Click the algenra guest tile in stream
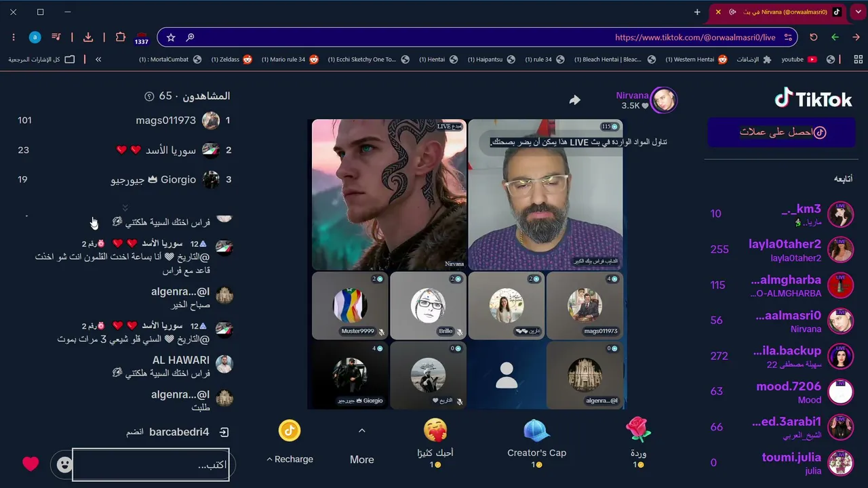Image resolution: width=868 pixels, height=488 pixels. [x=585, y=375]
